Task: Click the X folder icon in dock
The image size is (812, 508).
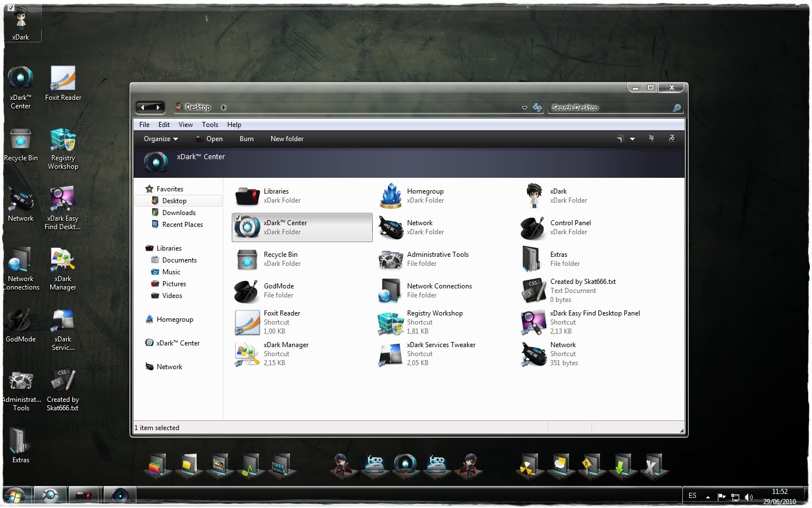Action: coord(653,466)
